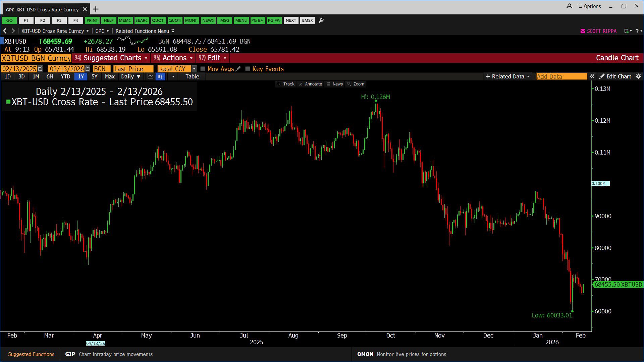
Task: Switch to the Table view
Action: tap(192, 76)
